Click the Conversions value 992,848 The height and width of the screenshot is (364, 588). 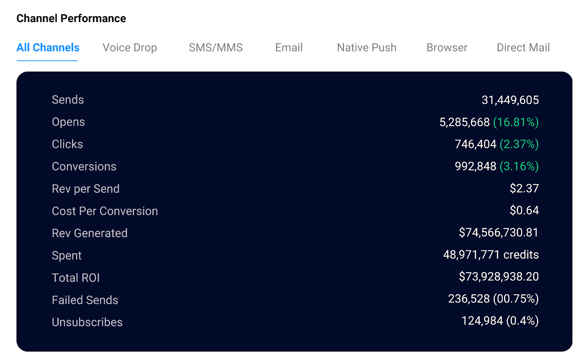click(x=476, y=166)
